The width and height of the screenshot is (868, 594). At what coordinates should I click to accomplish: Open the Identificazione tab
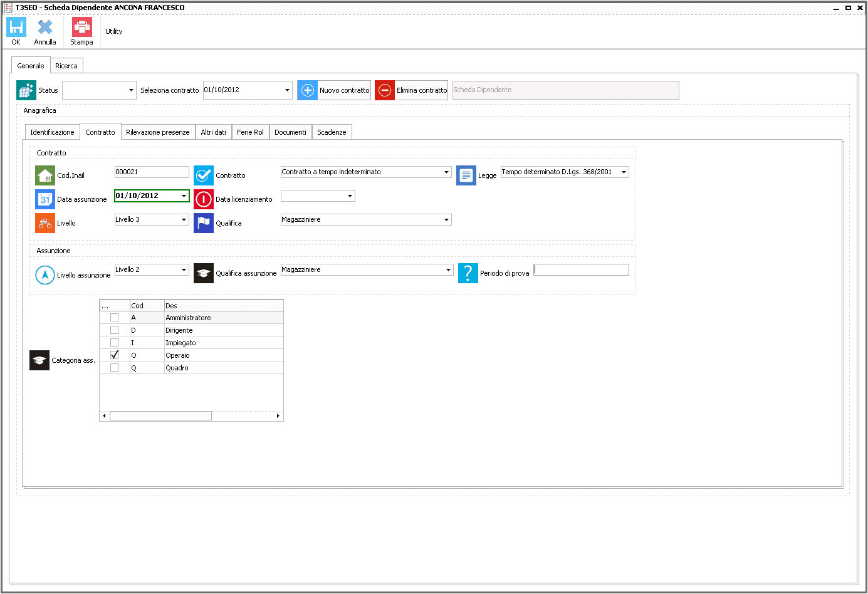[52, 132]
